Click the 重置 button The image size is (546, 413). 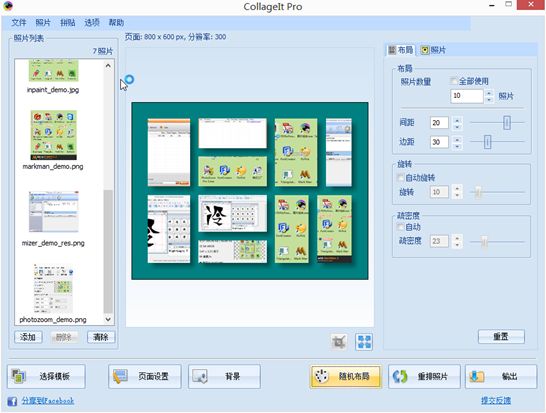pos(501,337)
